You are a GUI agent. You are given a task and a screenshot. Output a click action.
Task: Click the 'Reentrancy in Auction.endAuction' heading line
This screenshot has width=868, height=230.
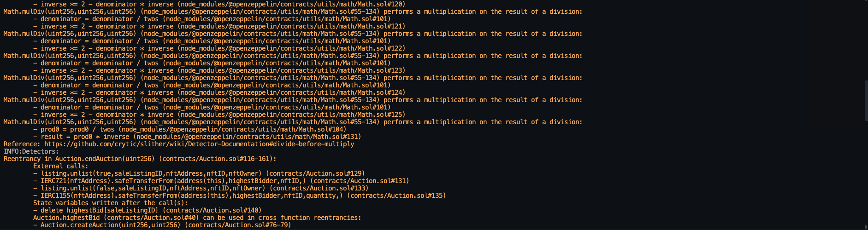(x=140, y=159)
